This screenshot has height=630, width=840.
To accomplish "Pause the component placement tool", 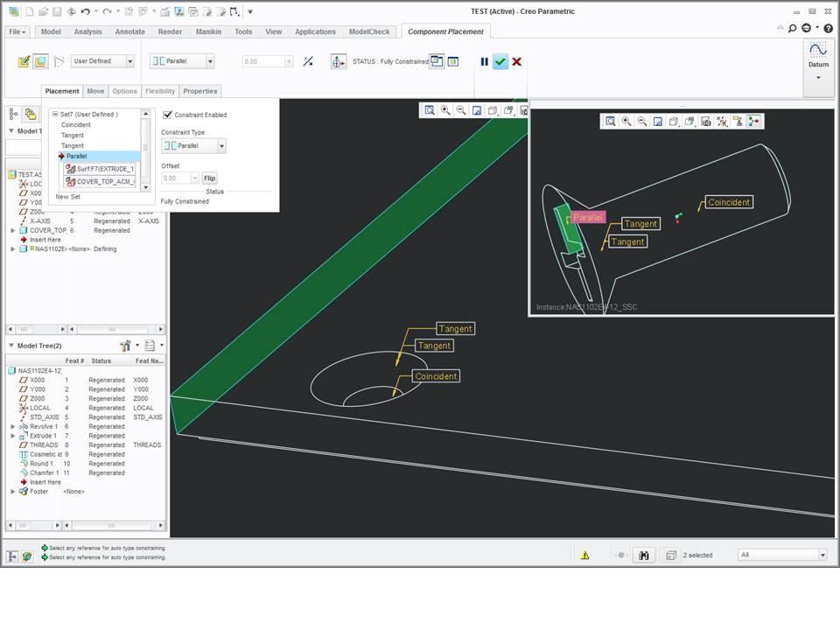I will click(x=484, y=61).
